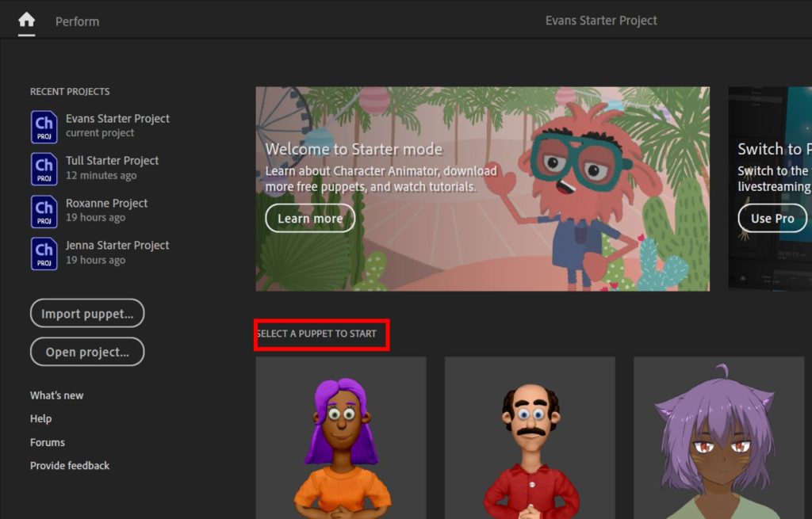812x519 pixels.
Task: Click the Import puppet button
Action: point(86,313)
